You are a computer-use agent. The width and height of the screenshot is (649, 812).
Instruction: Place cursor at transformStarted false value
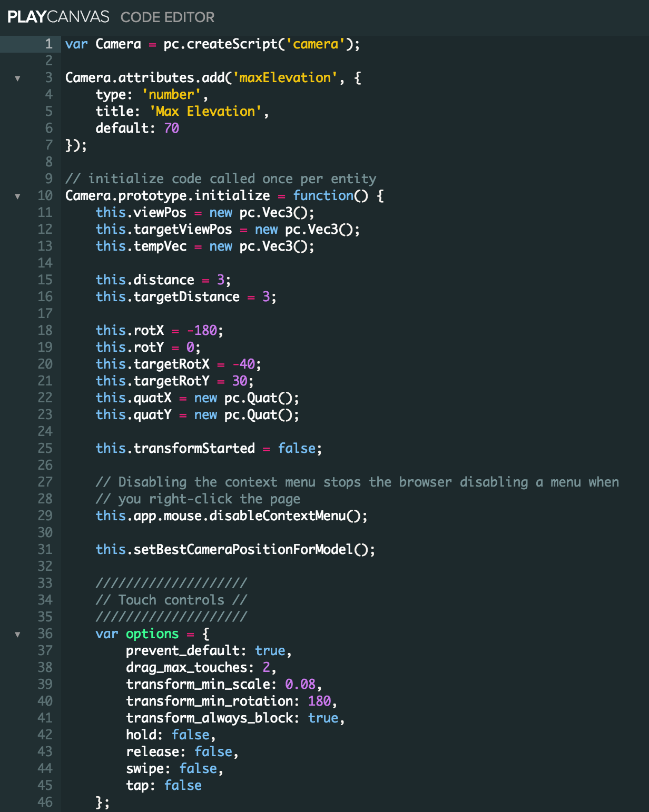[x=297, y=448]
